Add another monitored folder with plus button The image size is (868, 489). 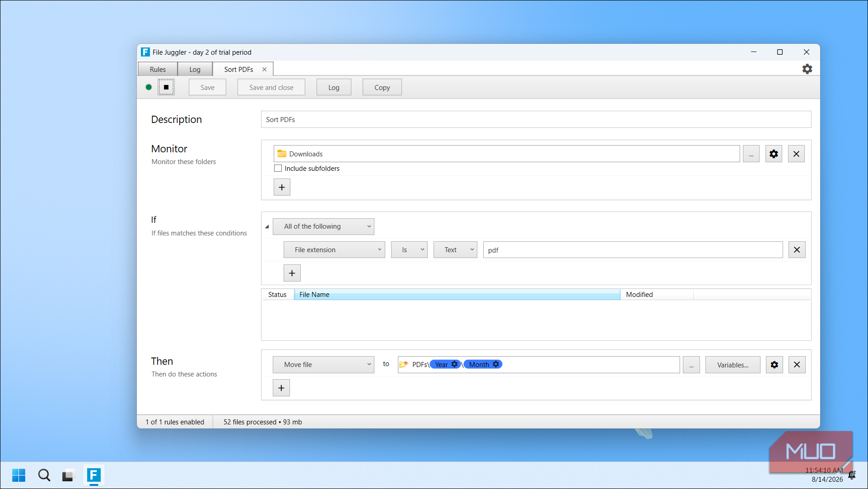tap(282, 187)
